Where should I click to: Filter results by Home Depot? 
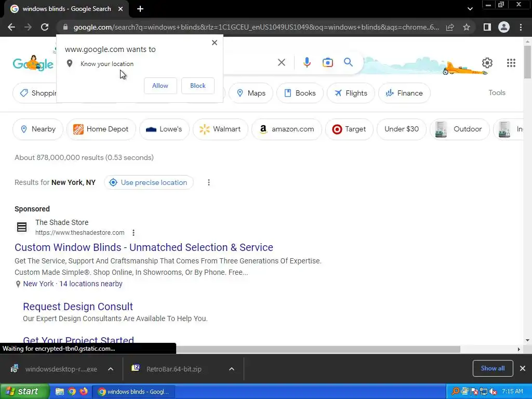click(101, 129)
